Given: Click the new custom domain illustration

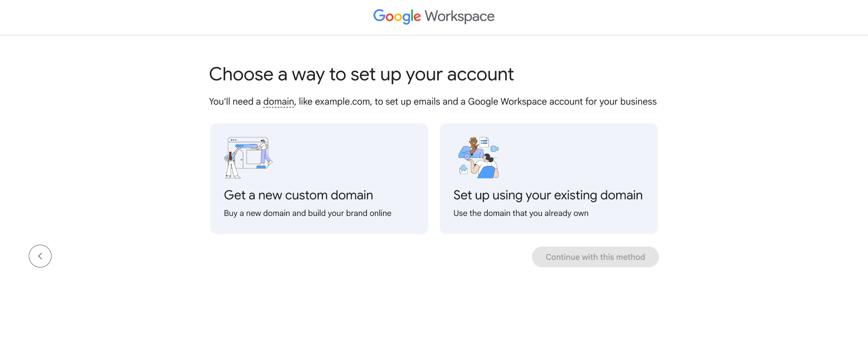Looking at the screenshot, I should click(248, 158).
